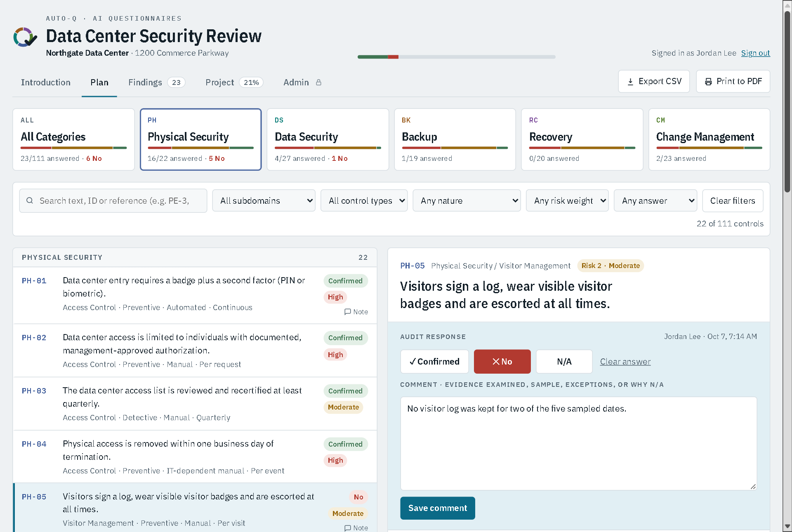Click the Clear filters button
Screen dimensions: 792x532
733,200
